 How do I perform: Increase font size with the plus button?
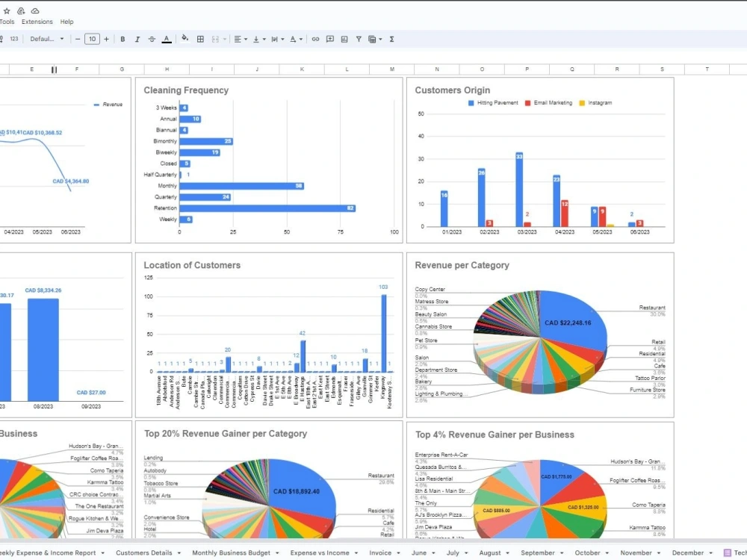click(x=106, y=39)
